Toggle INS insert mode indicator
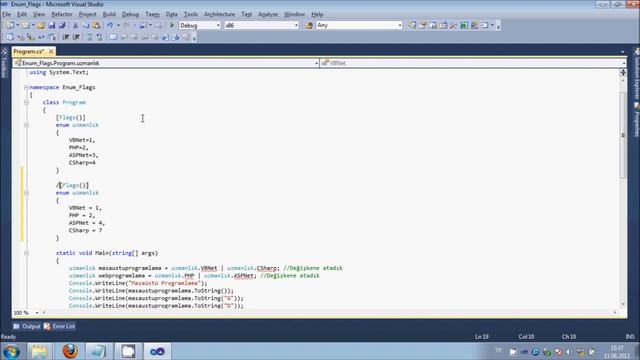 (x=630, y=337)
